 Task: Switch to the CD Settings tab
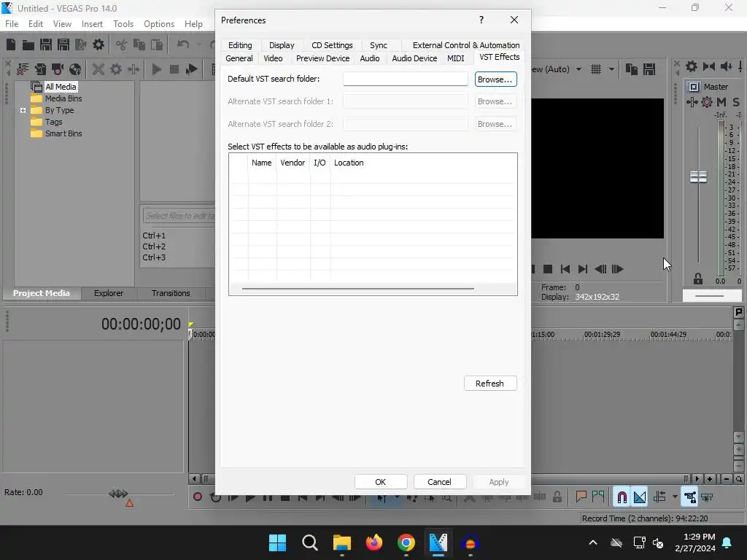(x=332, y=45)
